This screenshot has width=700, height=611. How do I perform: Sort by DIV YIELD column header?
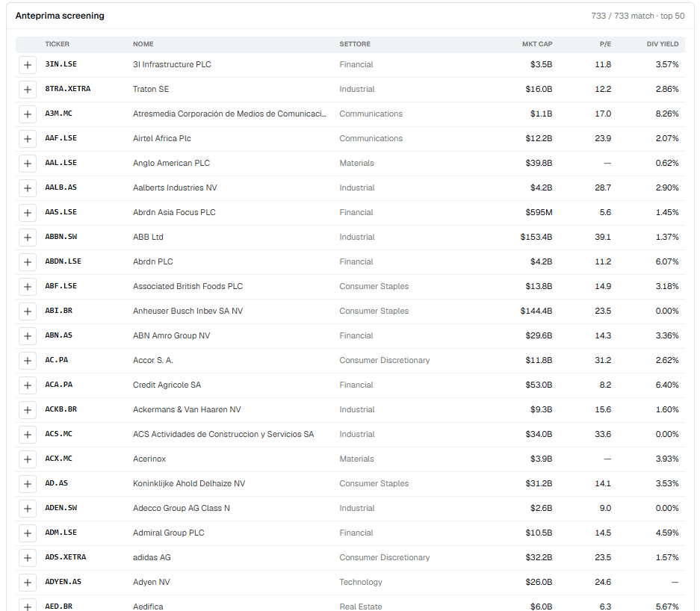point(663,44)
